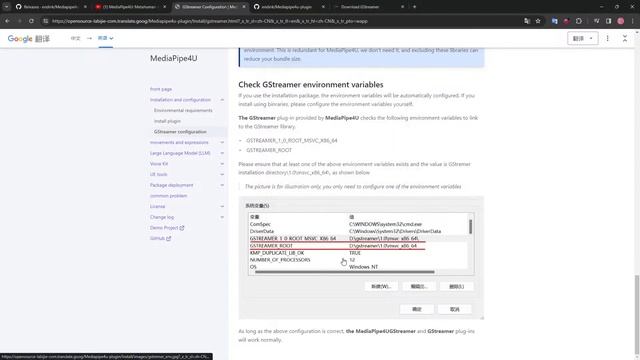
Task: Select GStreamer configuration sidebar item
Action: coord(180,131)
